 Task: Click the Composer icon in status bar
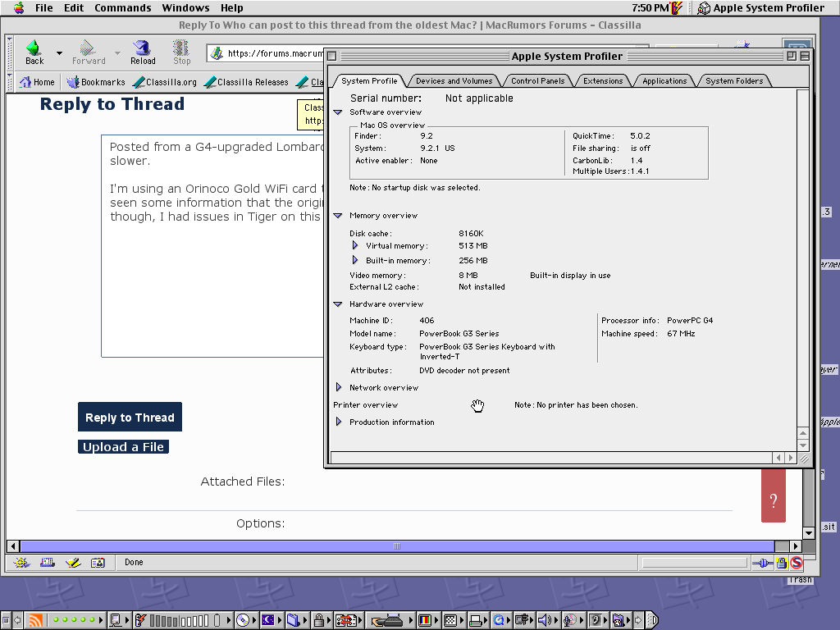pyautogui.click(x=73, y=563)
